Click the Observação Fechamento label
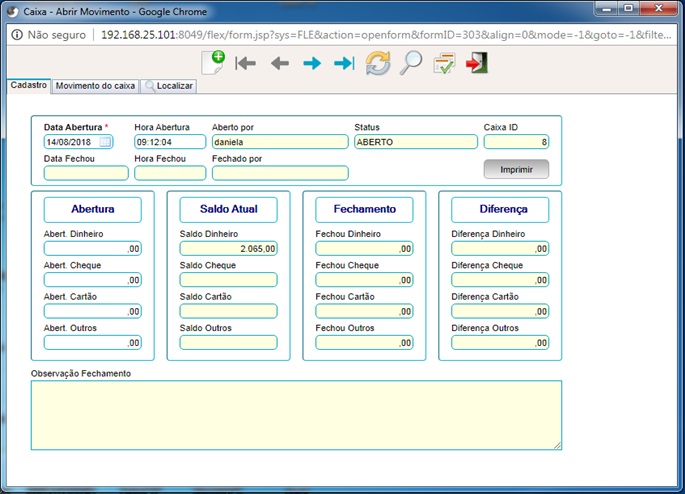The image size is (685, 494). click(81, 373)
